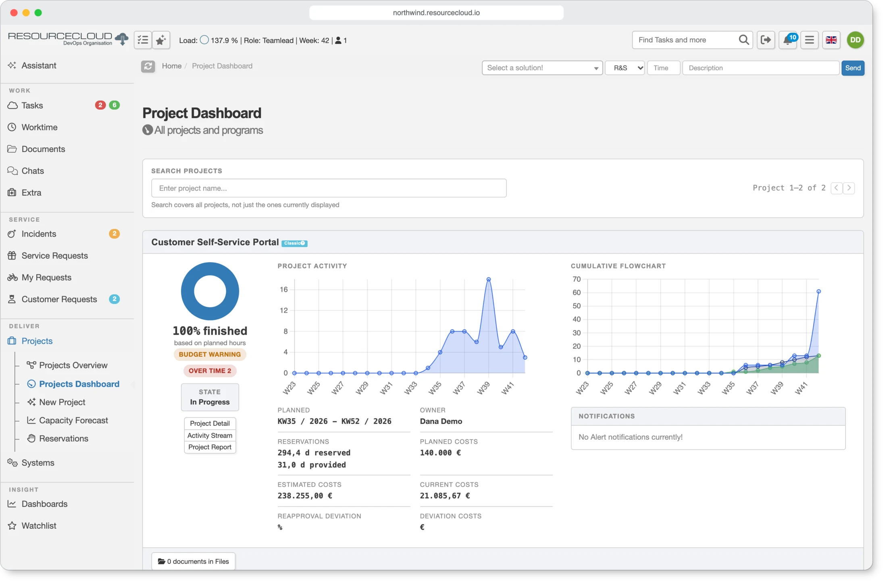Go to next projects page arrow
Screen dimensions: 887x588
(849, 188)
